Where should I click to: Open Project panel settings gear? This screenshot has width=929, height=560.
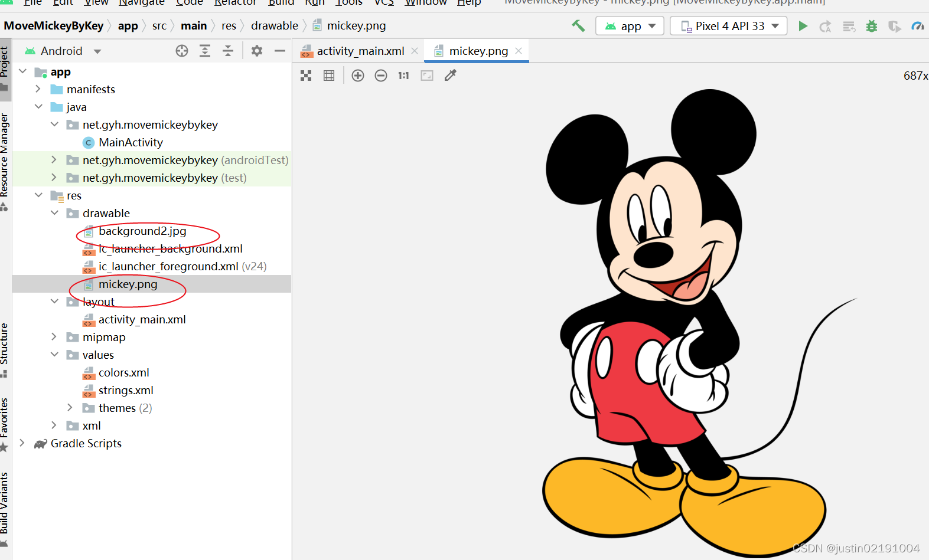[257, 51]
